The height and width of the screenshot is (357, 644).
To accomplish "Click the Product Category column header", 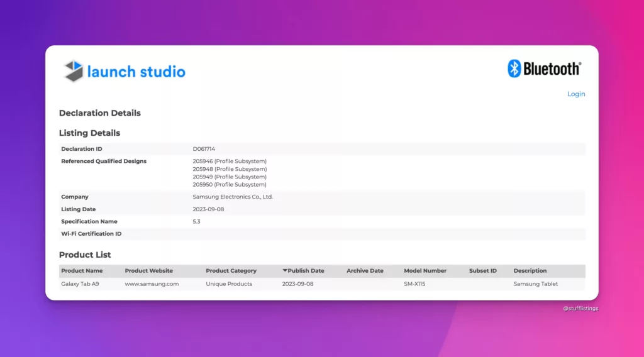I will click(x=231, y=271).
